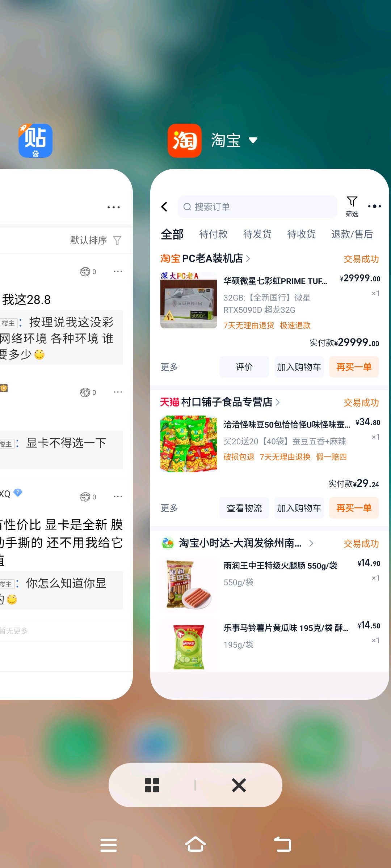
Task: Tap the 搜索订单 search field
Action: point(257,207)
